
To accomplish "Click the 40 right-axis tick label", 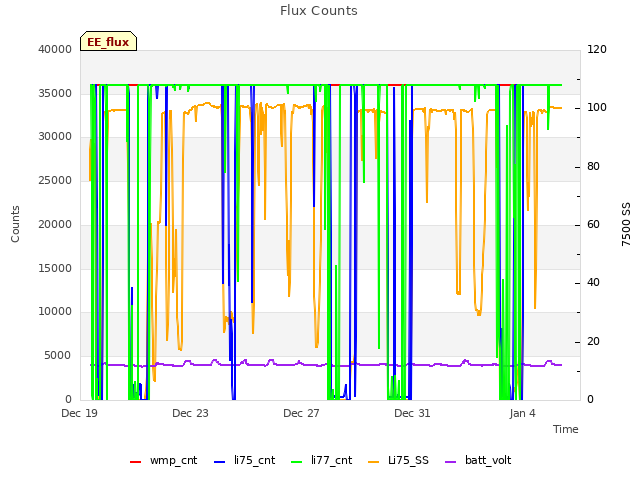I will [x=593, y=283].
